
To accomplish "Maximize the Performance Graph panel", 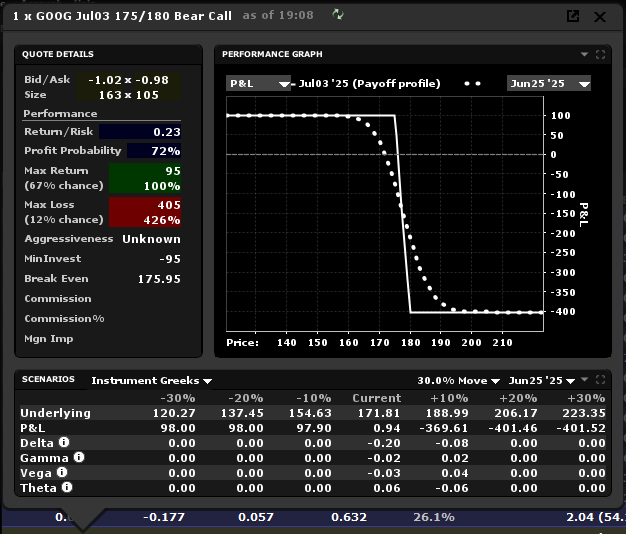I will click(600, 54).
